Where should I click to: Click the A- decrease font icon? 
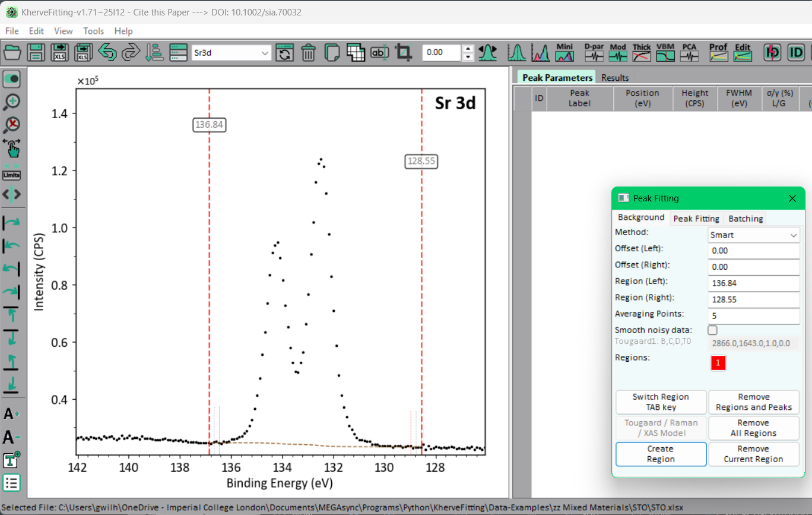point(11,438)
